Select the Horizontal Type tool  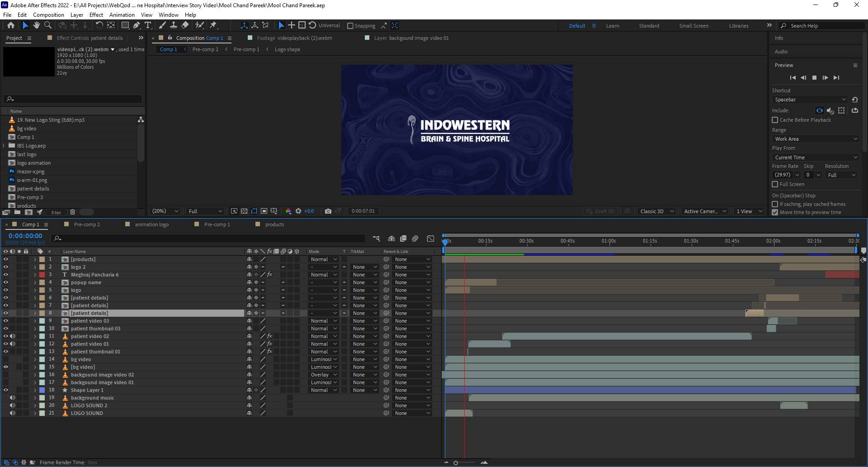[x=148, y=25]
